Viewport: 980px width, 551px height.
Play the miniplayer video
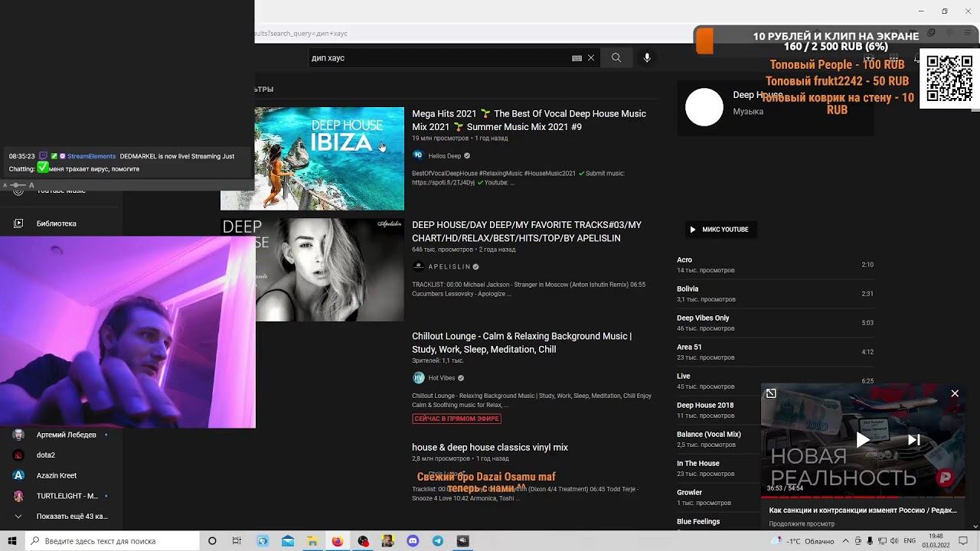tap(863, 439)
